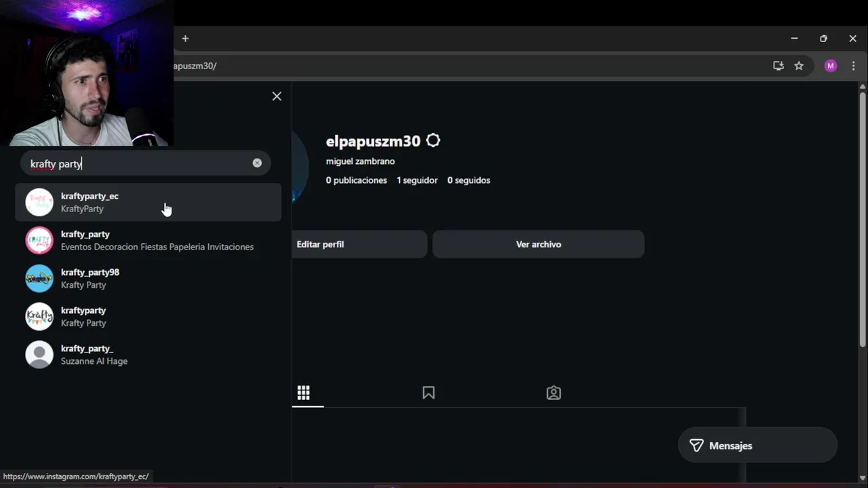Click the browser address bar URL
The image size is (868, 488).
[x=195, y=66]
